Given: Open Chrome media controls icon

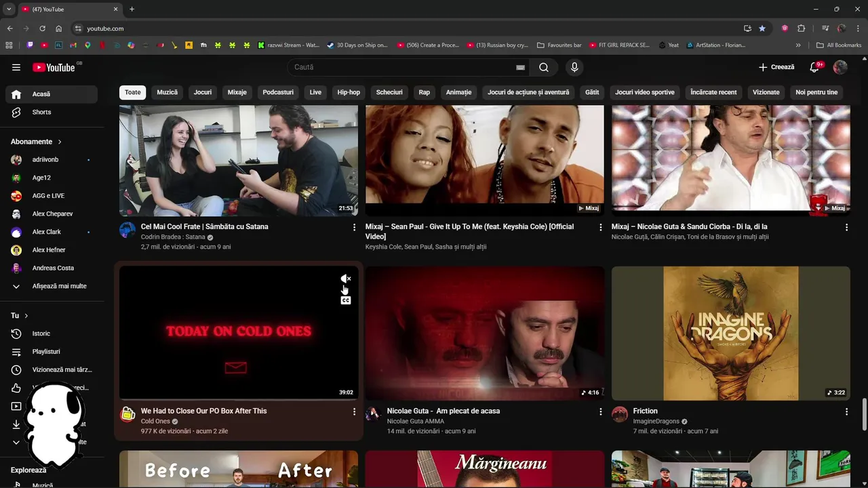Looking at the screenshot, I should coord(825,28).
